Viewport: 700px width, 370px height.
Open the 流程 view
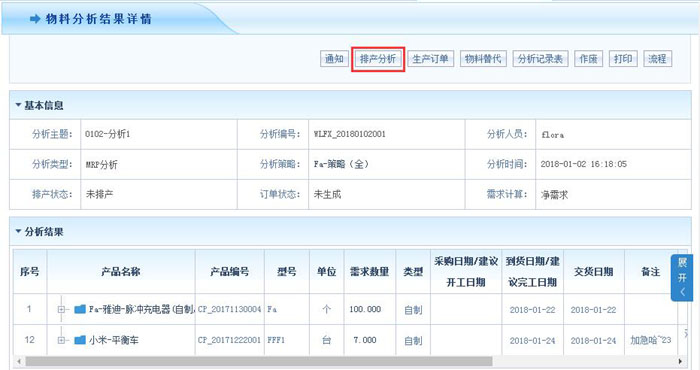[x=658, y=58]
